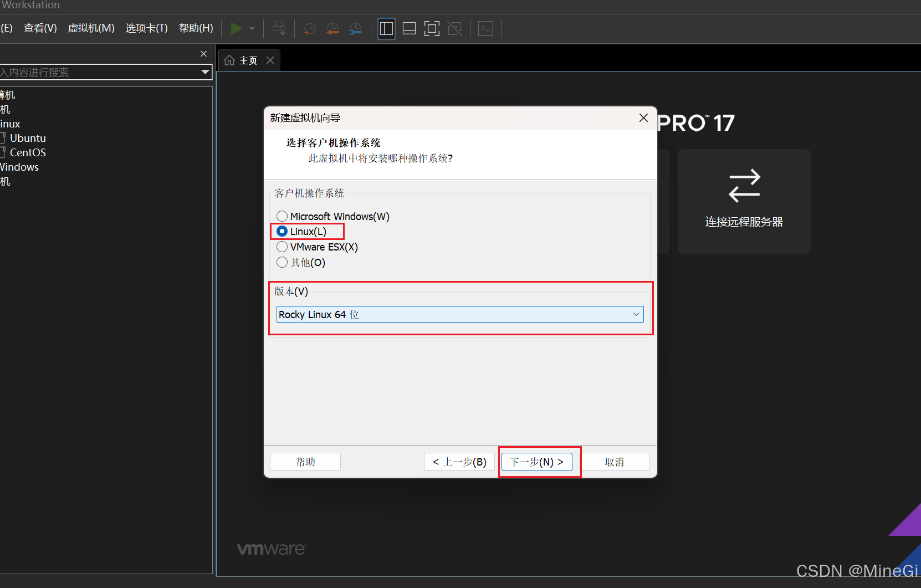Image resolution: width=921 pixels, height=588 pixels.
Task: Toggle the show library sidebar icon
Action: (386, 28)
